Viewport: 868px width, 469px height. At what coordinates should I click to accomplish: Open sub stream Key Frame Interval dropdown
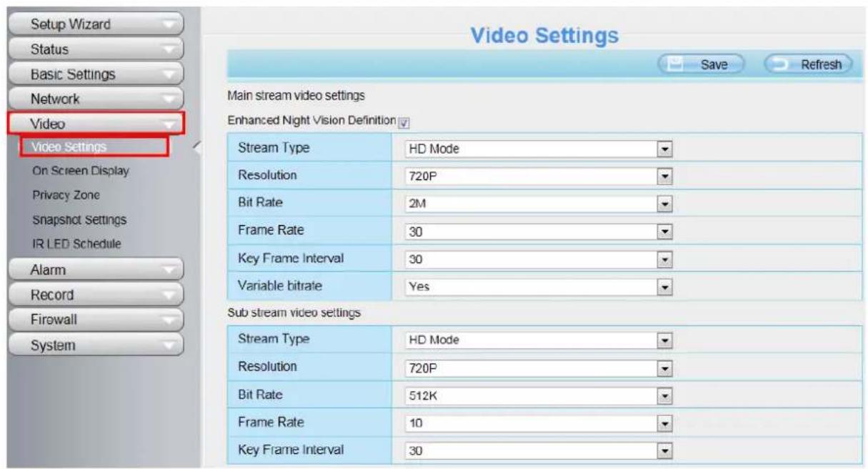pos(539,451)
